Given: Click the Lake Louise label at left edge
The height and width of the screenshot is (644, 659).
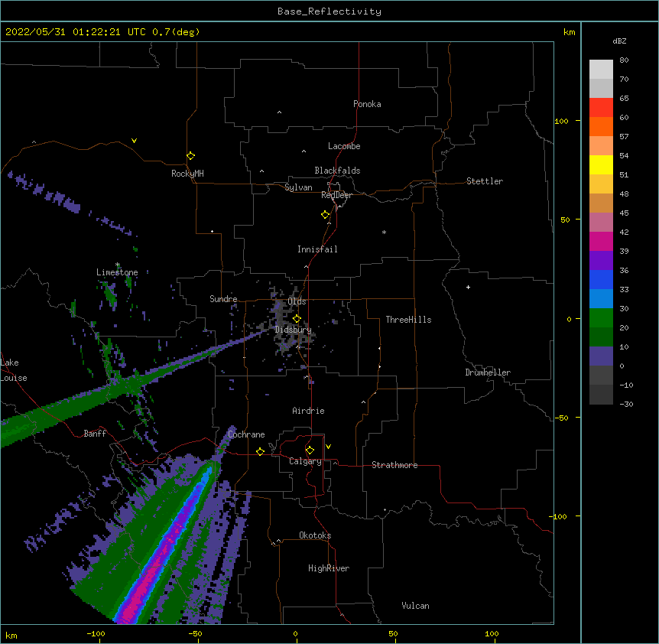Looking at the screenshot, I should tap(14, 370).
